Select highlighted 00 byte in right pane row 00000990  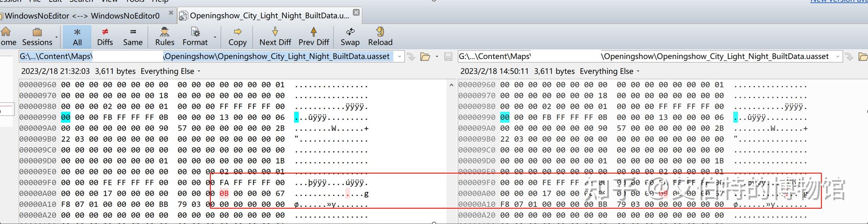pyautogui.click(x=505, y=117)
